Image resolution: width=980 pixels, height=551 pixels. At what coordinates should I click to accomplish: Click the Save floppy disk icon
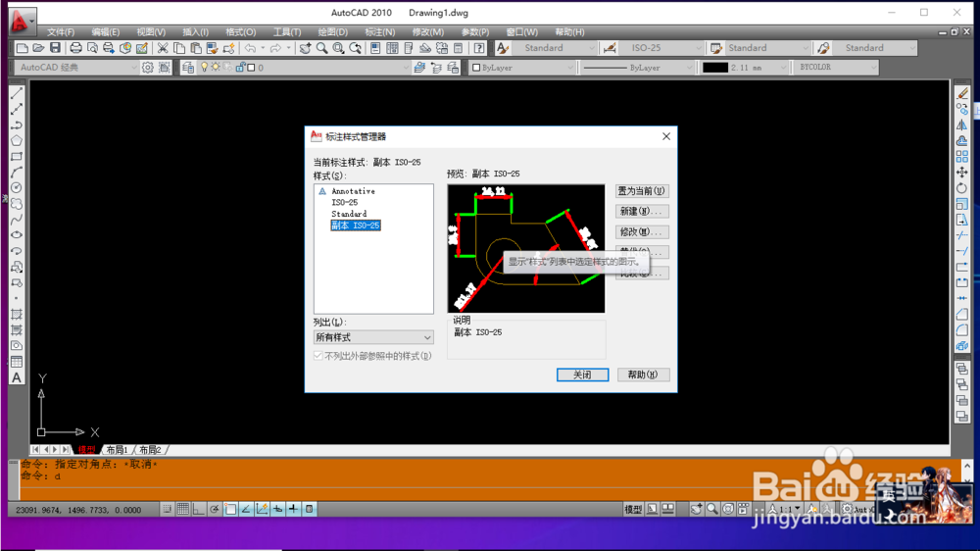[55, 48]
